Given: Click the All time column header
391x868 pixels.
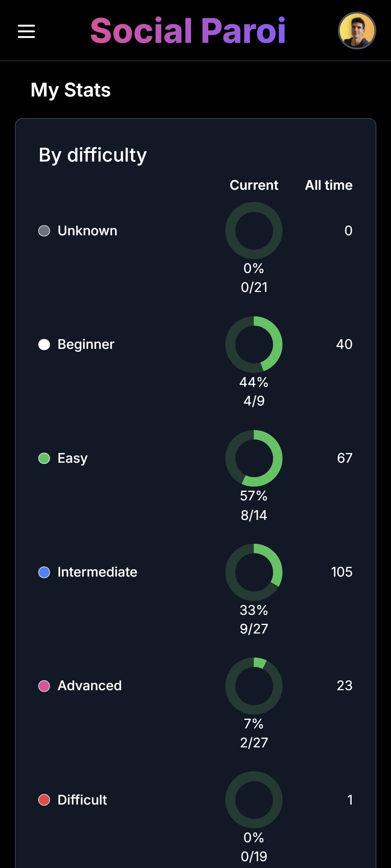Looking at the screenshot, I should [329, 185].
